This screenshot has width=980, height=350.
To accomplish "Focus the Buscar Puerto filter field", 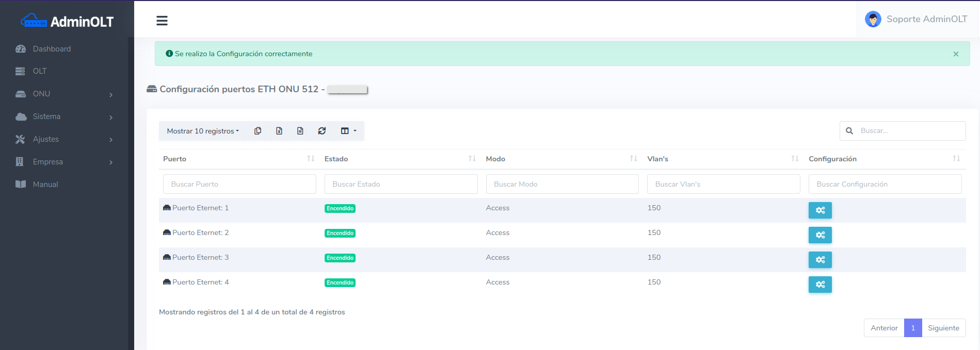I will tap(239, 184).
